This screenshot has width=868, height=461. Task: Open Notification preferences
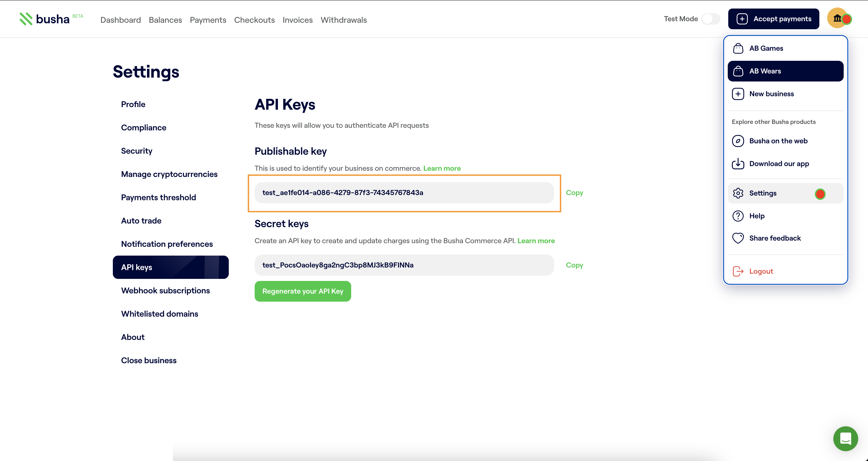[171, 244]
